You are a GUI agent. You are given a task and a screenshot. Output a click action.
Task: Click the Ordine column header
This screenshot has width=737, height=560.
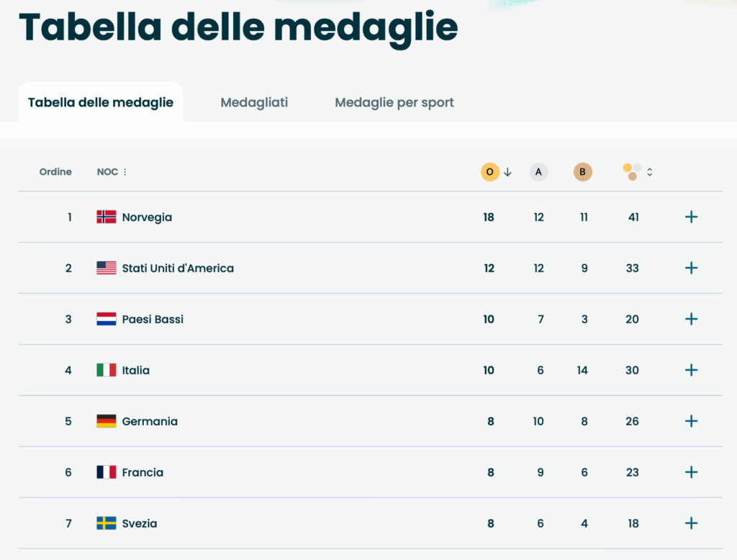(55, 172)
